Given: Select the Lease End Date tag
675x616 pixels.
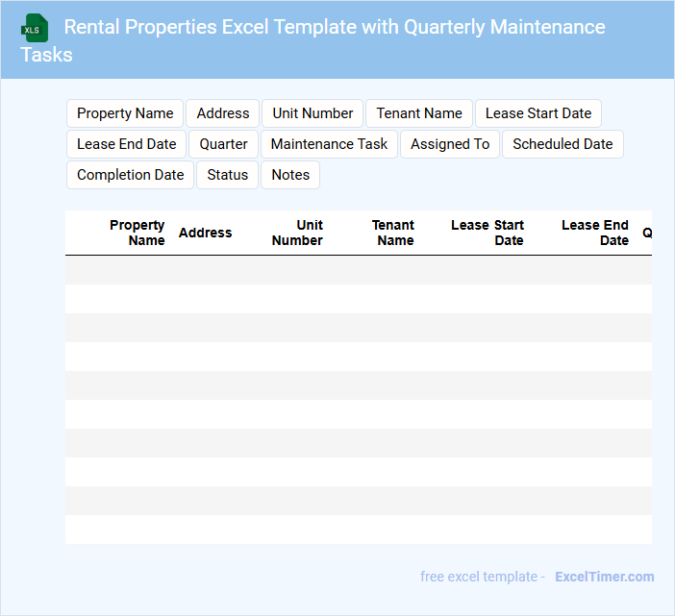Looking at the screenshot, I should (x=126, y=144).
